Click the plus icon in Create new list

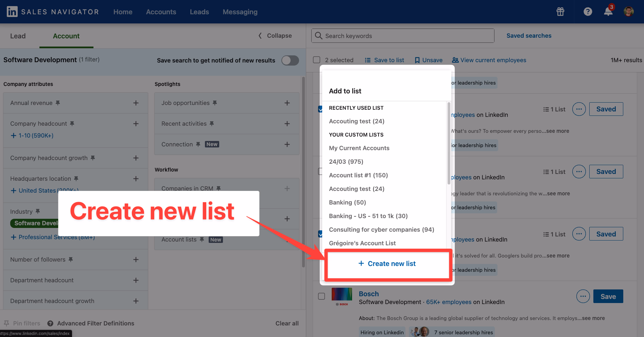(361, 263)
